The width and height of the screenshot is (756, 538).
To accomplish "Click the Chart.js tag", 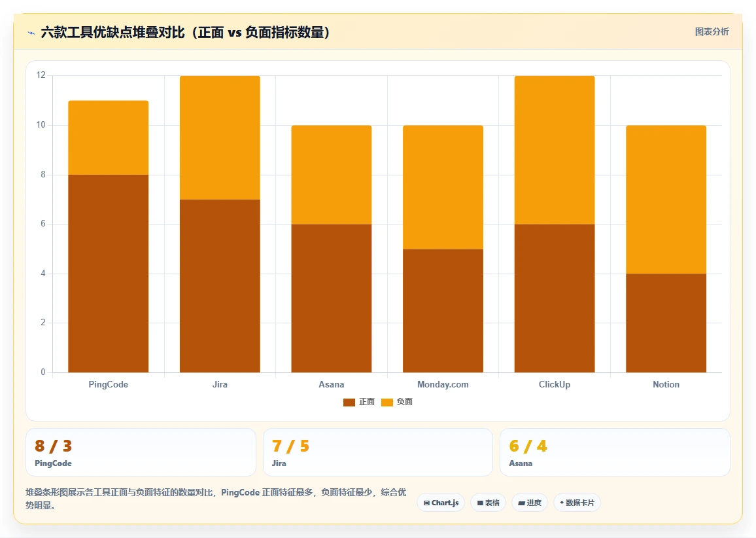I will [x=441, y=503].
